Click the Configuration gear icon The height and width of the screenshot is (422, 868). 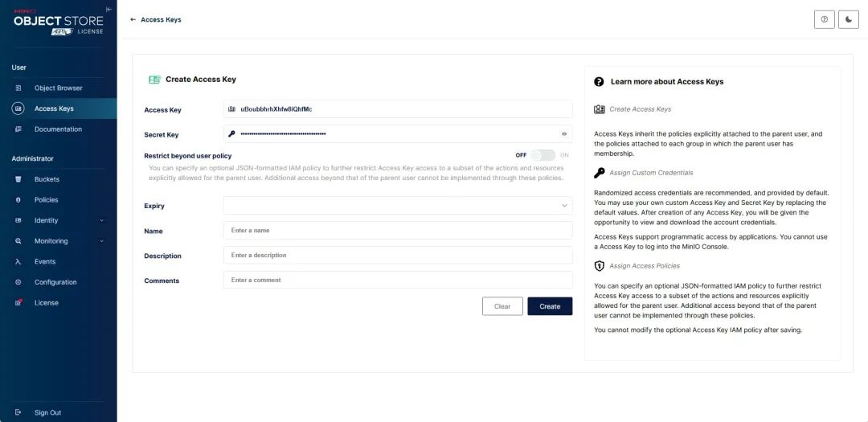point(18,282)
